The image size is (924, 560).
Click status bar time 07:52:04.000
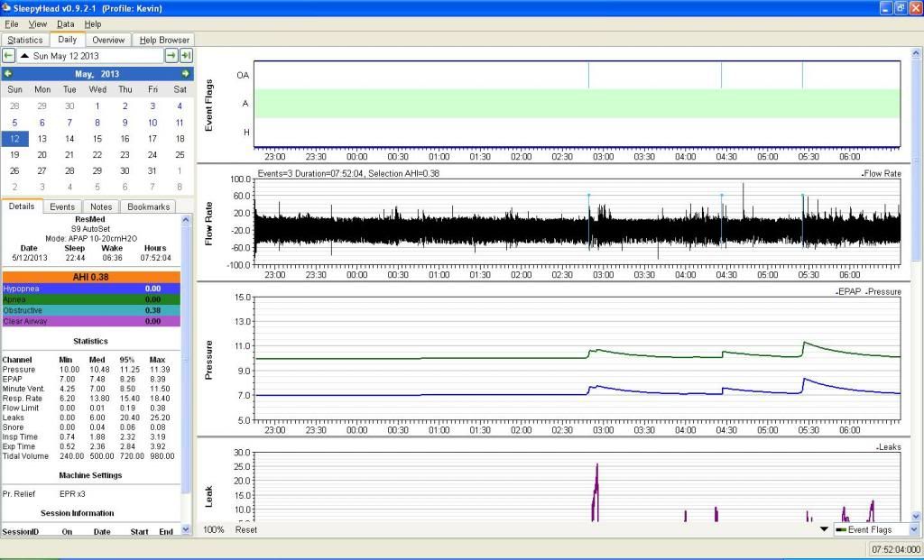tap(896, 549)
